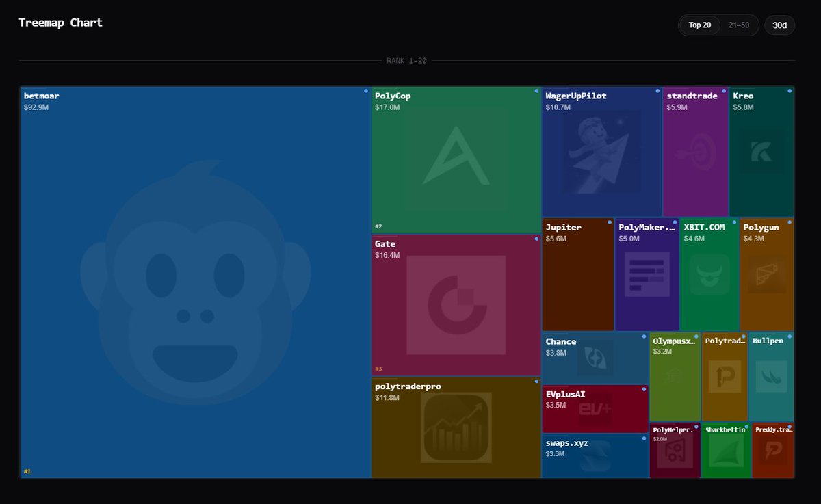Click the $5.0M value on PolyMaker
The width and height of the screenshot is (821, 504).
point(629,239)
